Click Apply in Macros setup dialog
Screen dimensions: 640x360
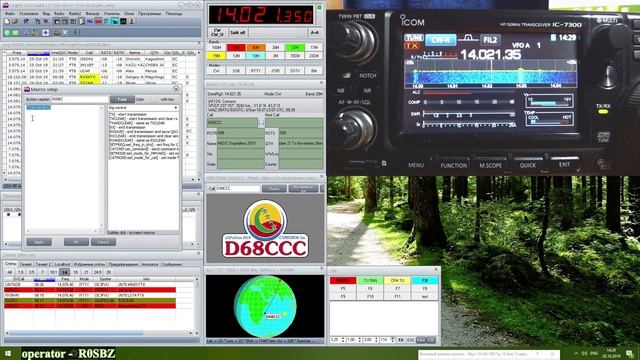[x=39, y=242]
